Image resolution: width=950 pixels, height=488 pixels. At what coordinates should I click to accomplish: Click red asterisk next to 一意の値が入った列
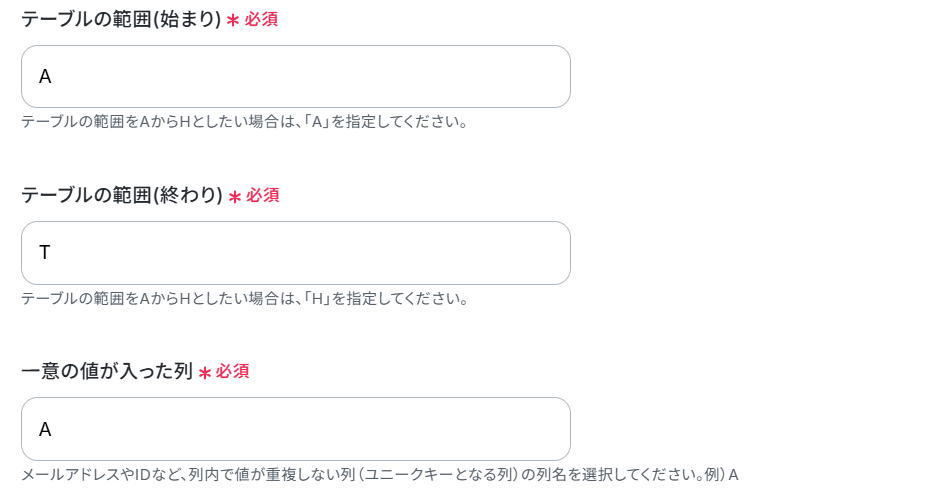tap(205, 373)
